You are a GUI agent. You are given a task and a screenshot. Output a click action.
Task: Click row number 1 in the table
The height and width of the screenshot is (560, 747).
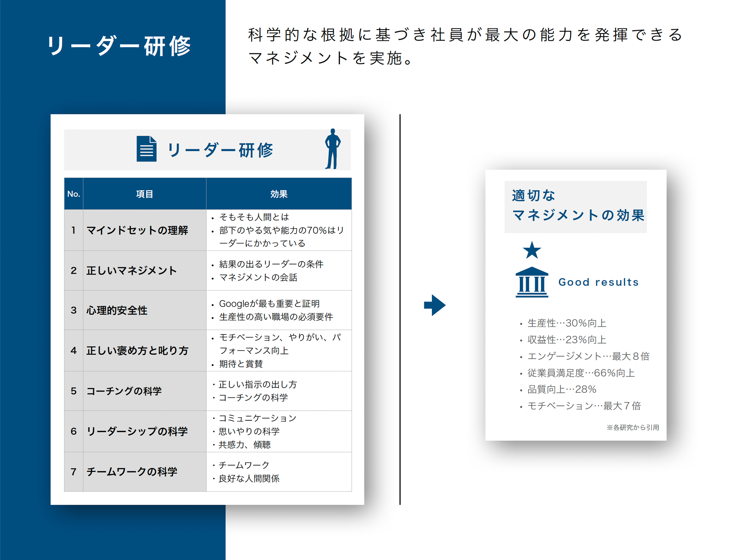point(74,230)
